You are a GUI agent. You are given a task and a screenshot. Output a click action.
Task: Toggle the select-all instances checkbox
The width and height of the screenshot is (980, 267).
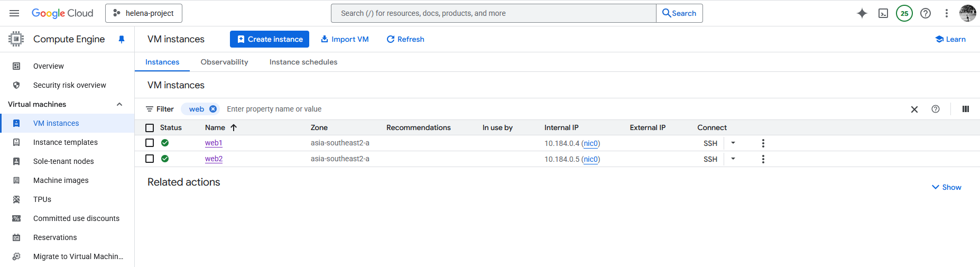click(x=150, y=127)
